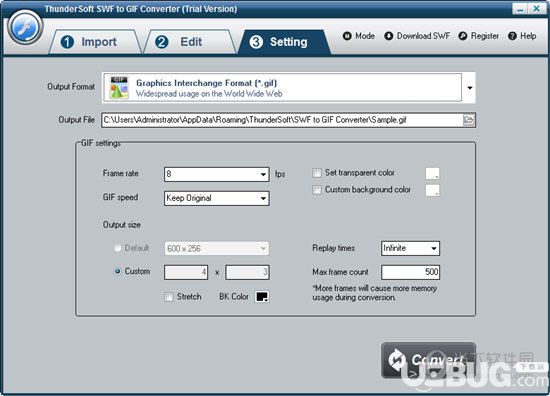
Task: Expand the Output Format dropdown arrow
Action: tap(469, 88)
